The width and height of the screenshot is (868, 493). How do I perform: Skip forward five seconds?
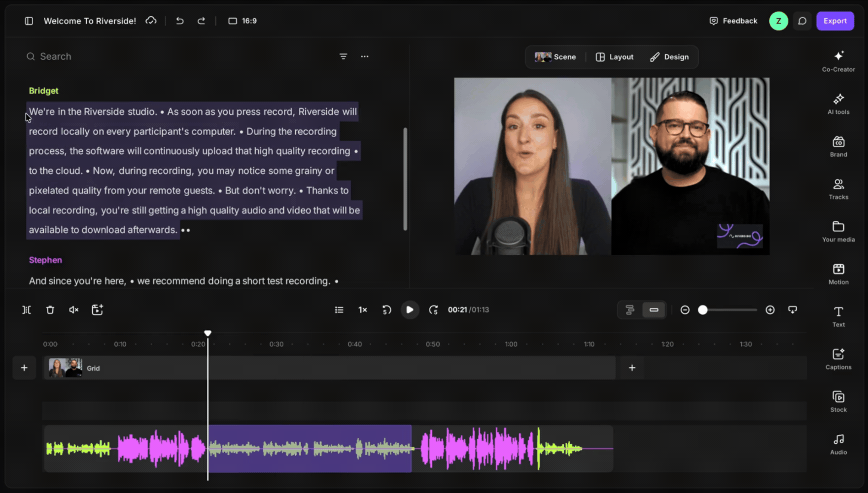coord(433,310)
